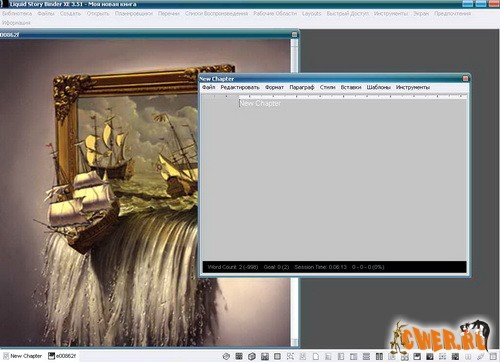Open the Файл menu in New Chapter window
This screenshot has width=500, height=362.
pos(209,87)
